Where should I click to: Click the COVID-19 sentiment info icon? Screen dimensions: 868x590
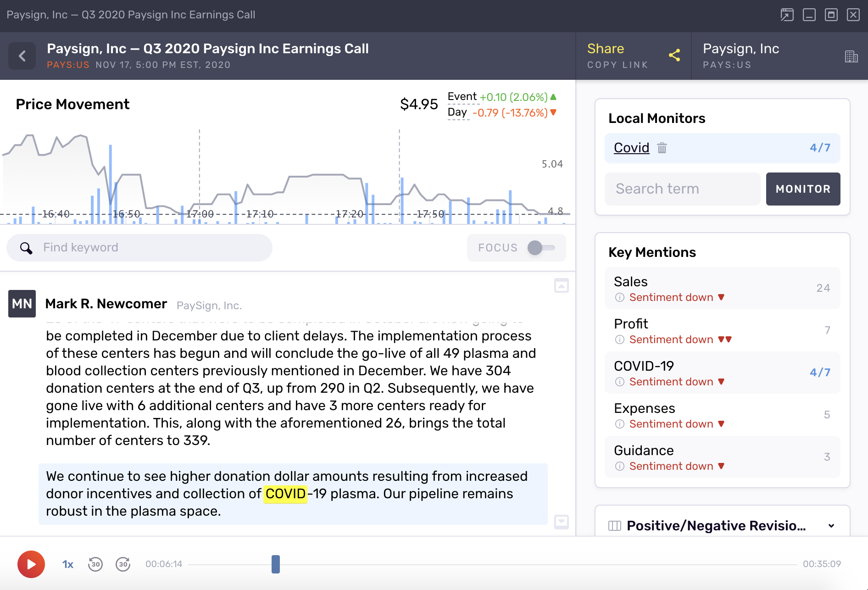tap(619, 382)
